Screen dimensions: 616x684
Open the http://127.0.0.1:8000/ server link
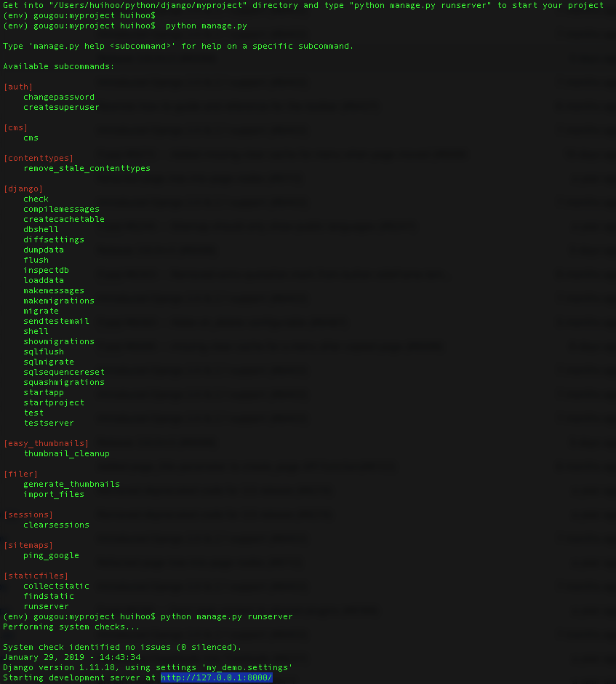click(x=217, y=677)
